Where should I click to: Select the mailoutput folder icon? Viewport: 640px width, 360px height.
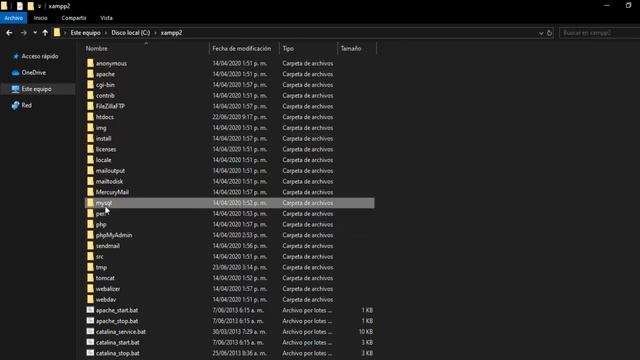pos(90,171)
